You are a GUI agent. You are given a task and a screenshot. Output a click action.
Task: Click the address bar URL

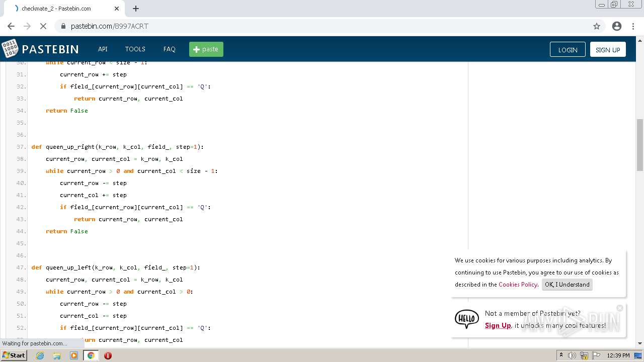(110, 26)
